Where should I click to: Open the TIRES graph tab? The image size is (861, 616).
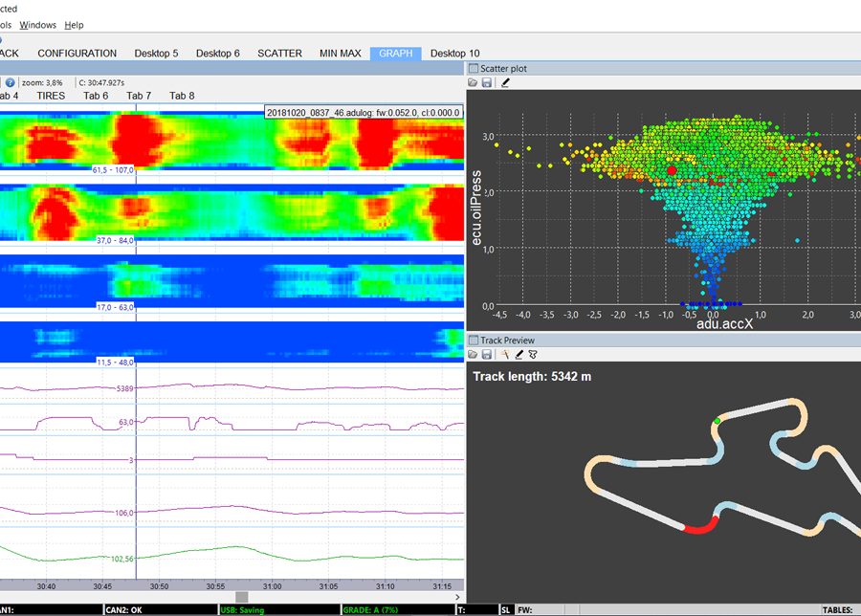pyautogui.click(x=51, y=96)
